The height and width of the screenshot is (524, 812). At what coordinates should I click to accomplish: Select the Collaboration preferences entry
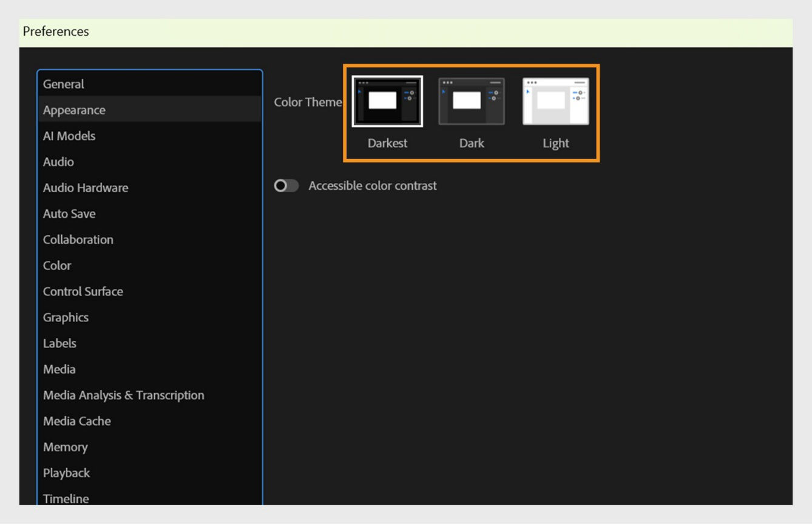(78, 240)
